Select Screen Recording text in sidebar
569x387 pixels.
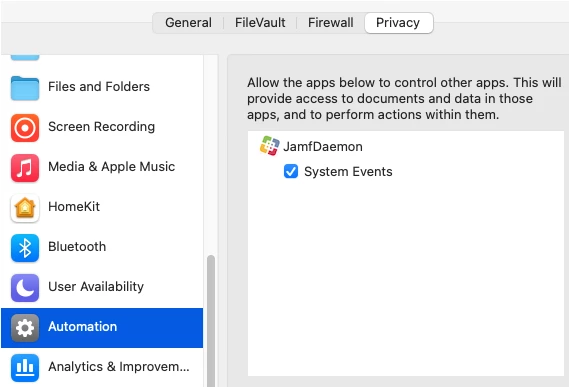(x=102, y=126)
